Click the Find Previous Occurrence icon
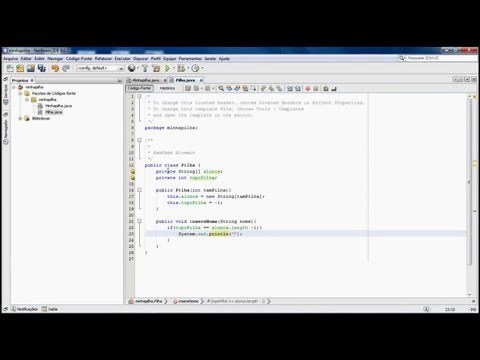The height and width of the screenshot is (360, 480). (x=229, y=88)
